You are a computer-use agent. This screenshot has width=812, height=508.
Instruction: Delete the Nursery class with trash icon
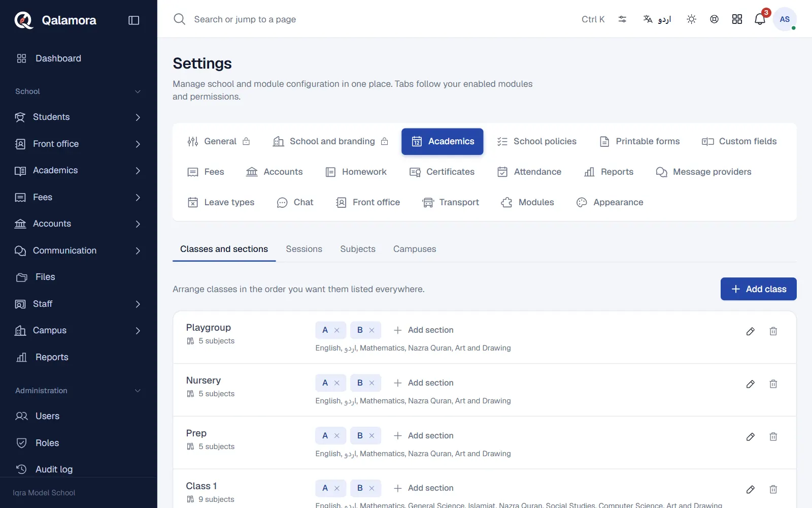(773, 384)
